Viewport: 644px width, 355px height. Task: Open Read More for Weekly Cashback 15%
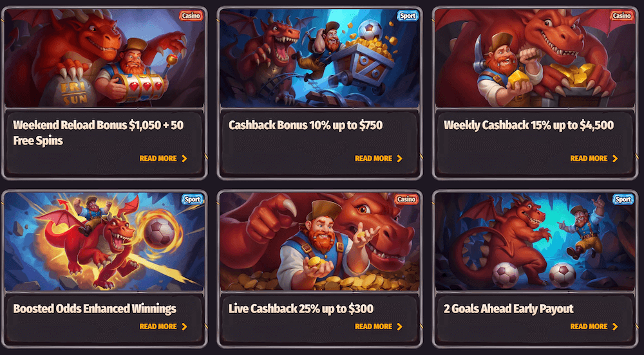point(594,159)
